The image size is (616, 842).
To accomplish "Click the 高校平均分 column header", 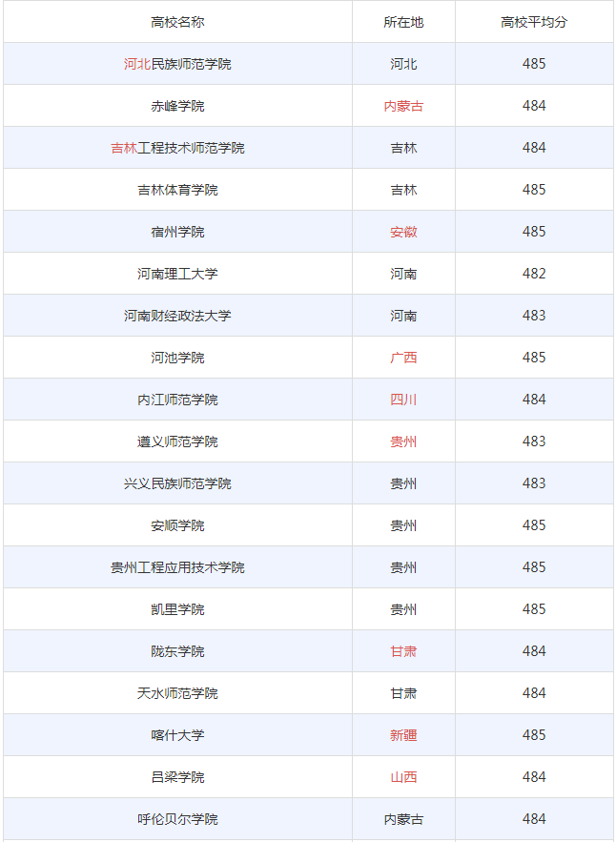I will [534, 22].
